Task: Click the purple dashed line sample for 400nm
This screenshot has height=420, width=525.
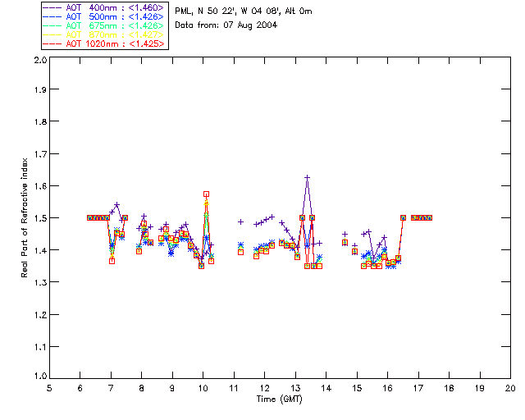Action: tap(52, 7)
